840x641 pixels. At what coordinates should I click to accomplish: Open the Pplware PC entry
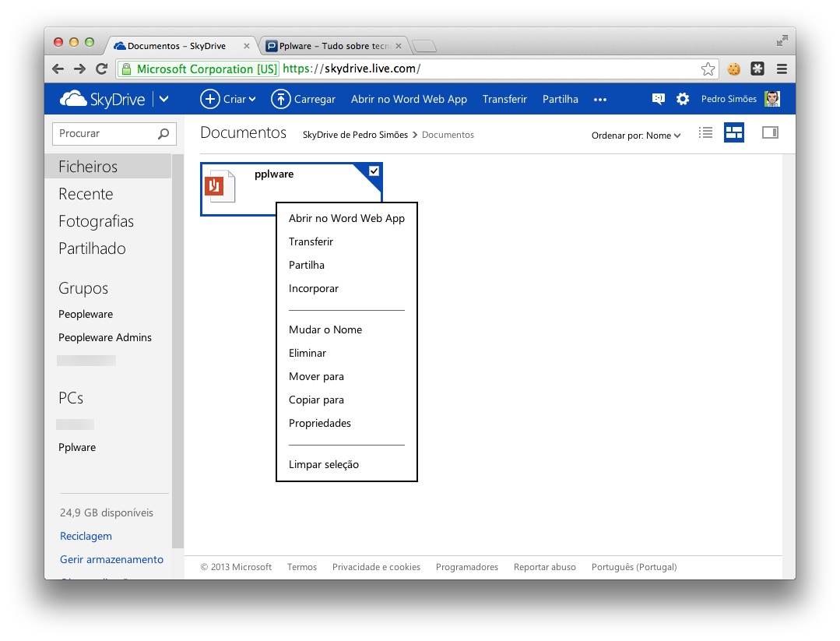[77, 447]
